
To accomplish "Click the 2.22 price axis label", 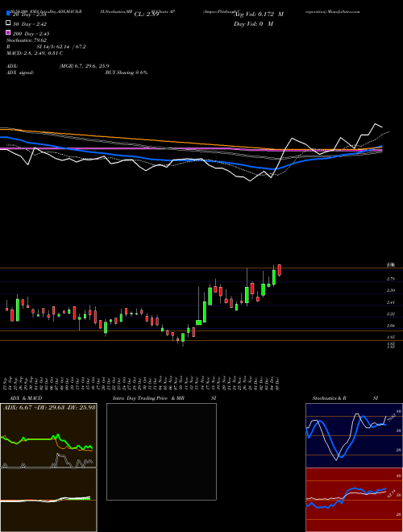I will 390,314.
